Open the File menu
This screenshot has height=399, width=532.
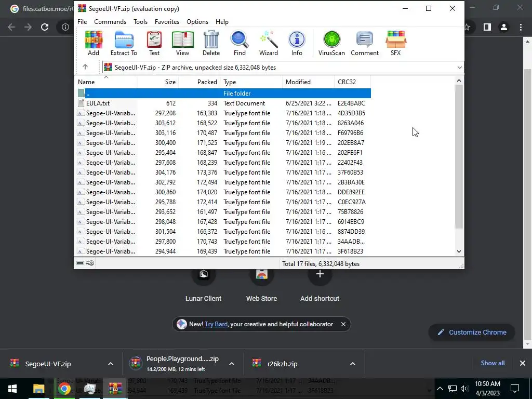82,22
